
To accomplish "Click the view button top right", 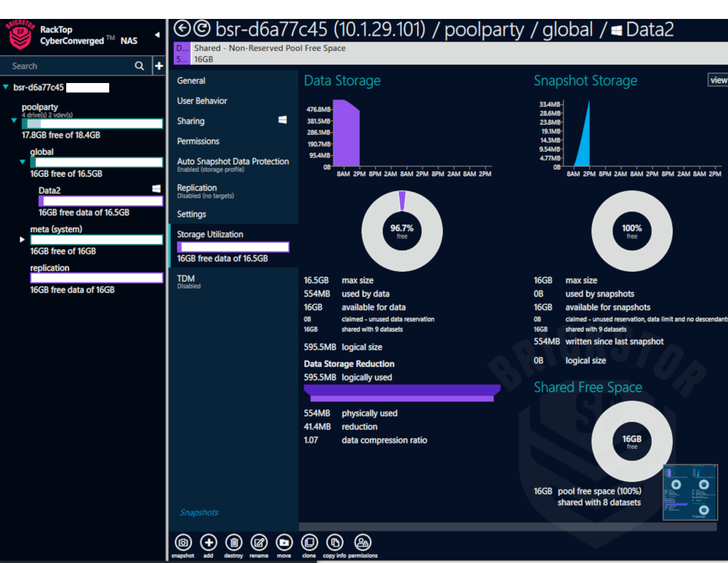I will tap(719, 80).
